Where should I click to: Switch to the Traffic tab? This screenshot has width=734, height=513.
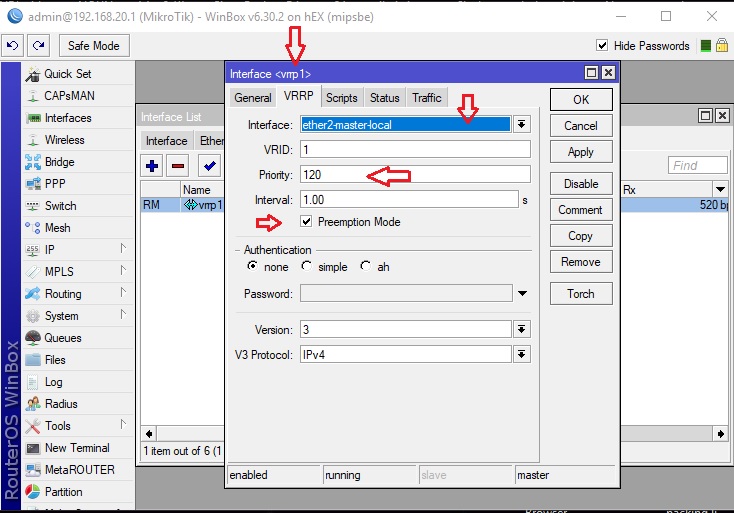426,98
